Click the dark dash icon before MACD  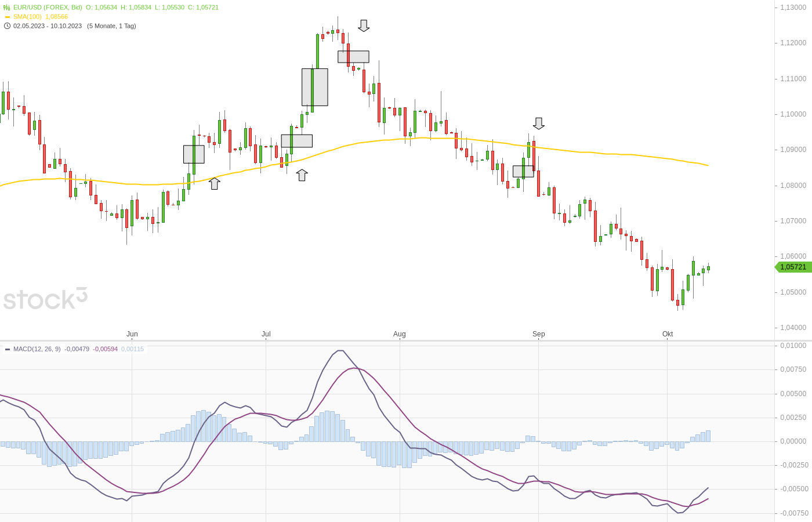point(8,350)
